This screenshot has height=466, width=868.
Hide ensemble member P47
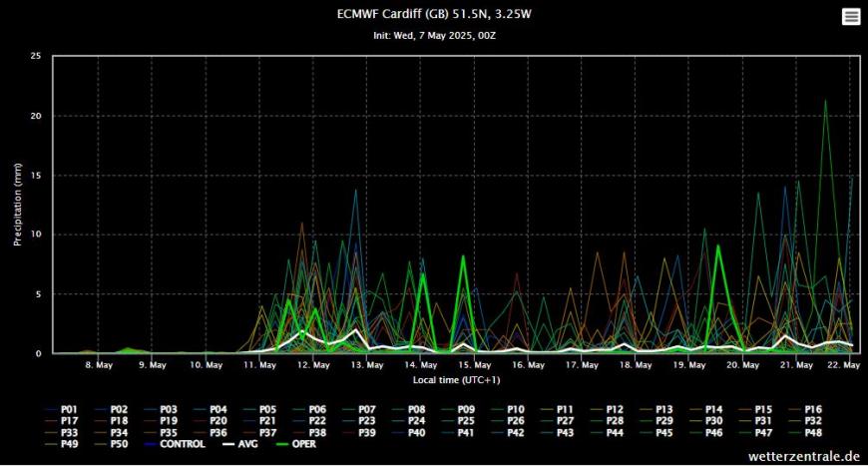pyautogui.click(x=756, y=433)
